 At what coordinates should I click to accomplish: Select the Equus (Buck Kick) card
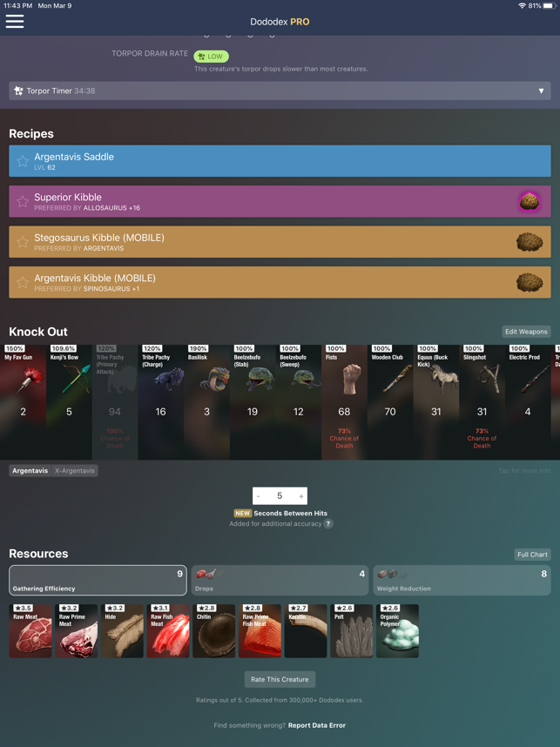(436, 402)
